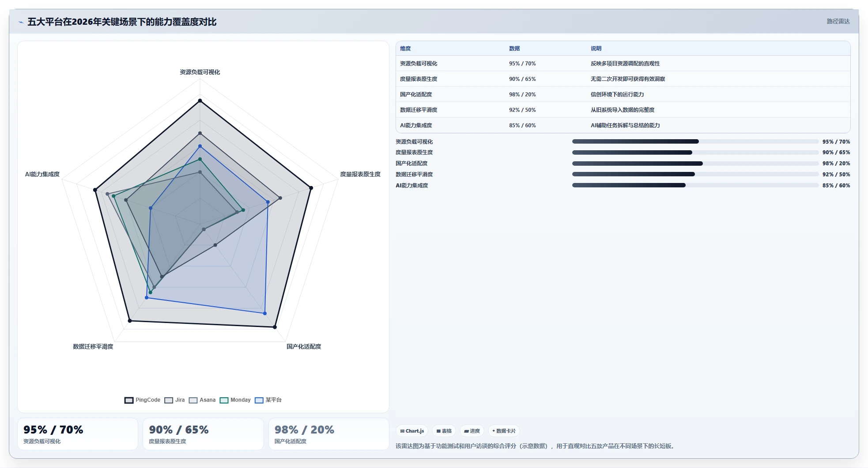Toggle Monday dataset in legend
Image resolution: width=868 pixels, height=468 pixels.
pyautogui.click(x=235, y=400)
